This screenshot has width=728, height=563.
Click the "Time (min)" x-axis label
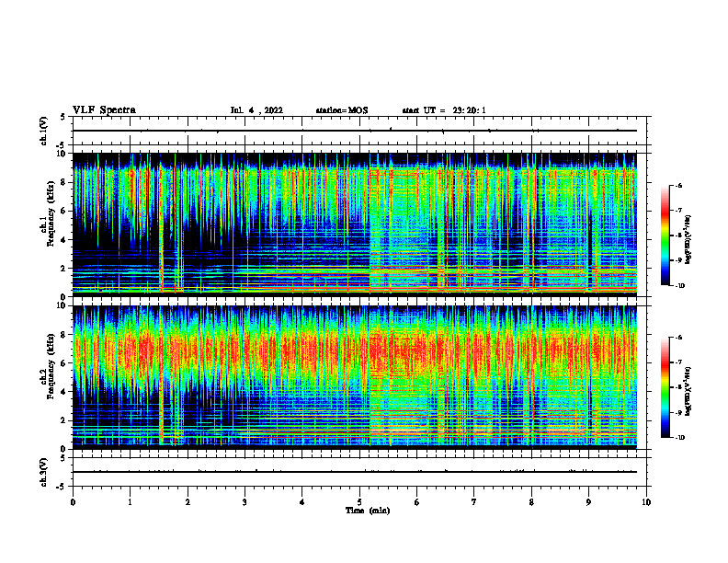tap(368, 511)
